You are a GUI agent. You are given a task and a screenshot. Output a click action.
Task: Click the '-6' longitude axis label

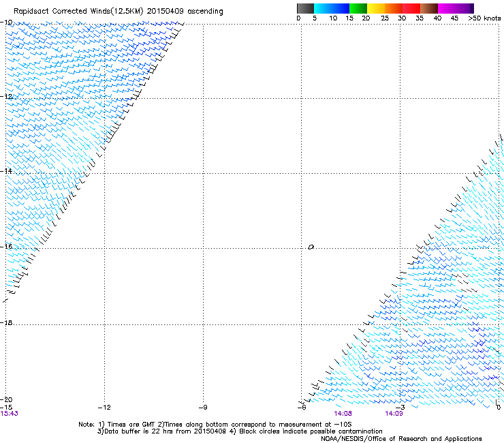302,408
